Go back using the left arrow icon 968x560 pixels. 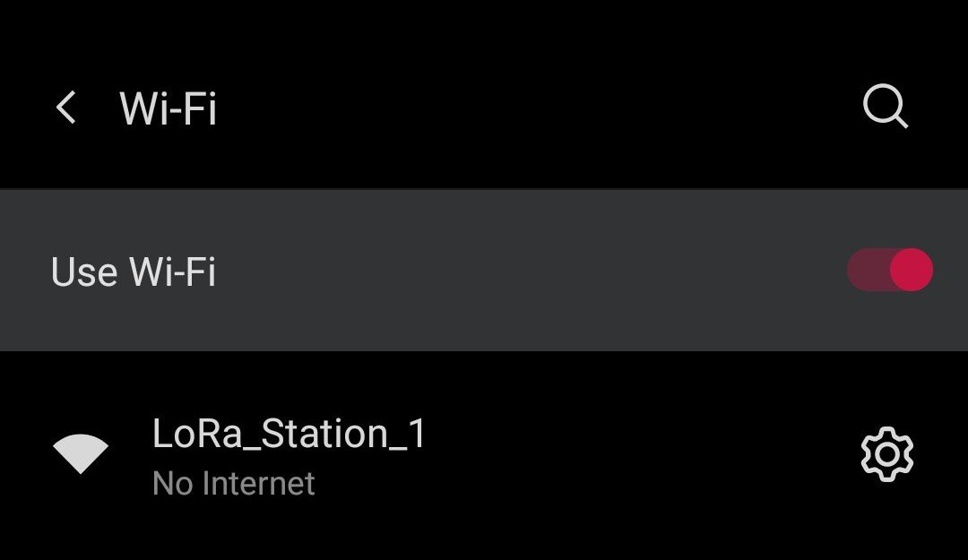pos(66,108)
